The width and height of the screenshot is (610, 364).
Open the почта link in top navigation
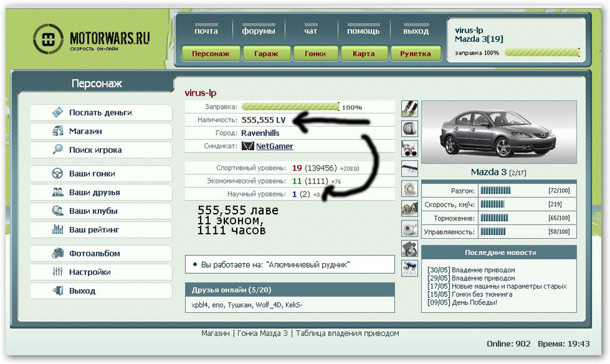coord(206,31)
